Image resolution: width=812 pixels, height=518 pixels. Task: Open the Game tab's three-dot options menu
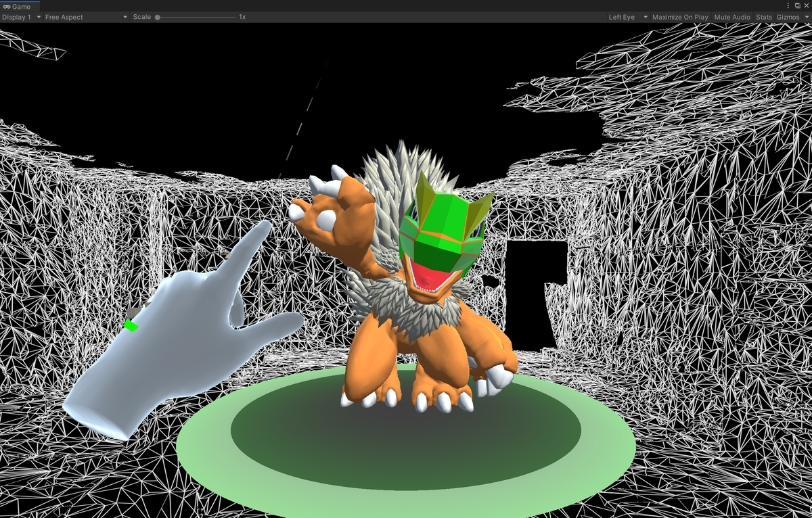(x=788, y=5)
